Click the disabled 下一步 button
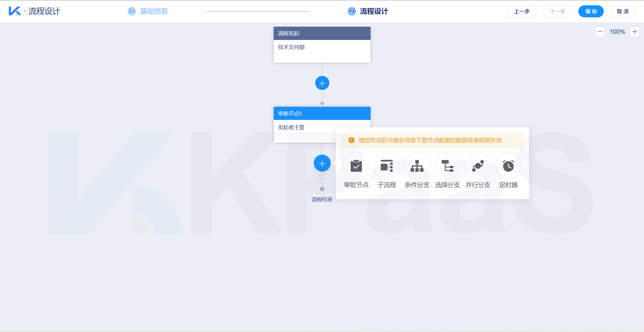The height and width of the screenshot is (332, 644). (x=557, y=11)
